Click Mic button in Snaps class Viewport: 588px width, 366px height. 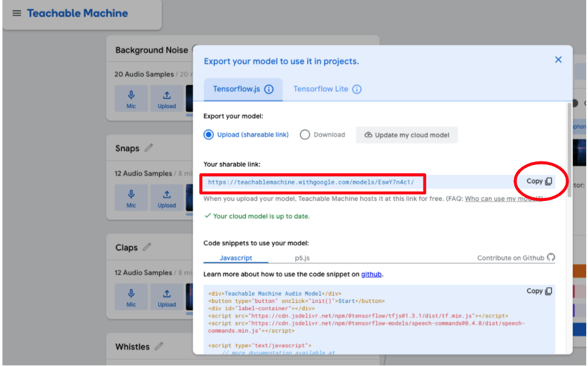point(131,198)
